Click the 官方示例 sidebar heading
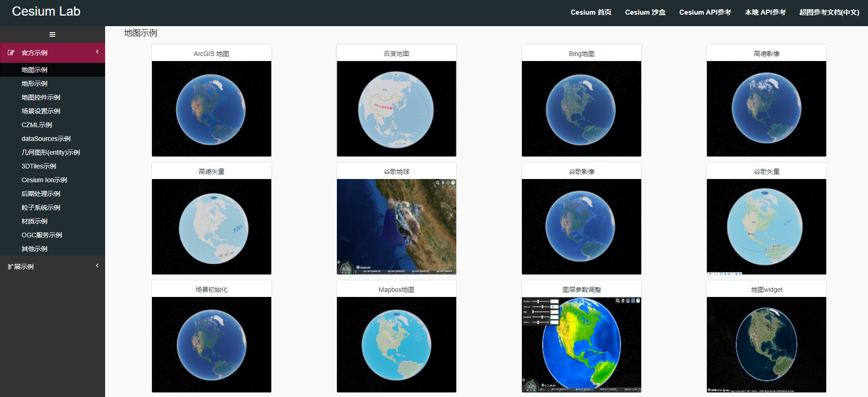 tap(34, 53)
